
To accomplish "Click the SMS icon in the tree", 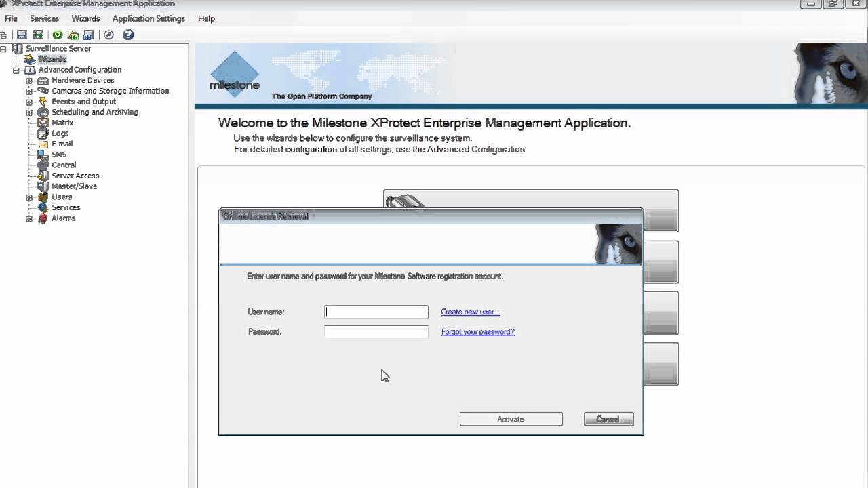I will click(43, 155).
